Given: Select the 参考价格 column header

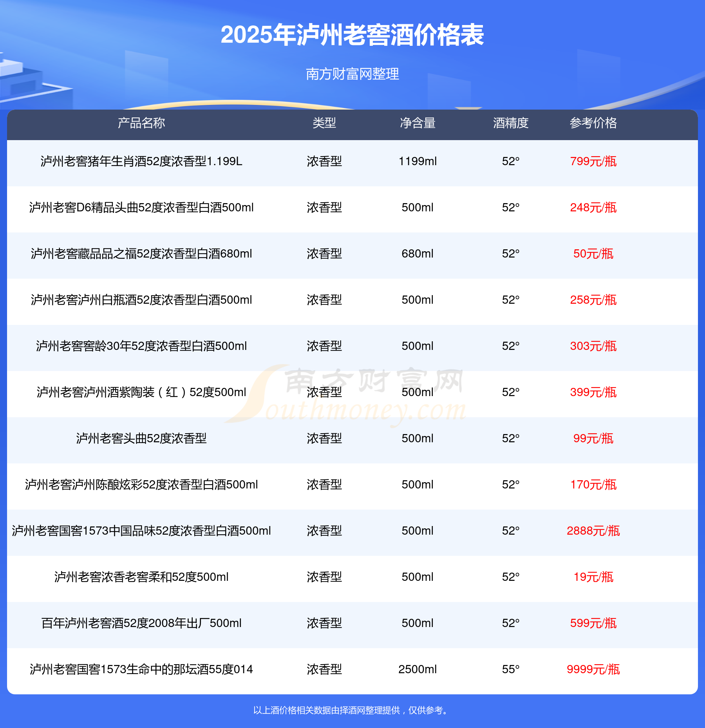Looking at the screenshot, I should pyautogui.click(x=593, y=123).
